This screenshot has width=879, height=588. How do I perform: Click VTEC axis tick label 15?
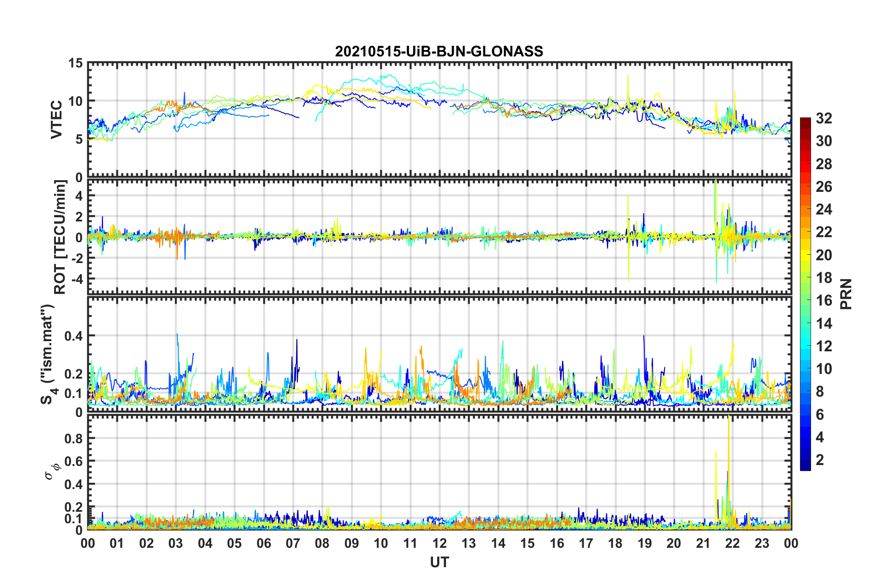click(x=75, y=63)
